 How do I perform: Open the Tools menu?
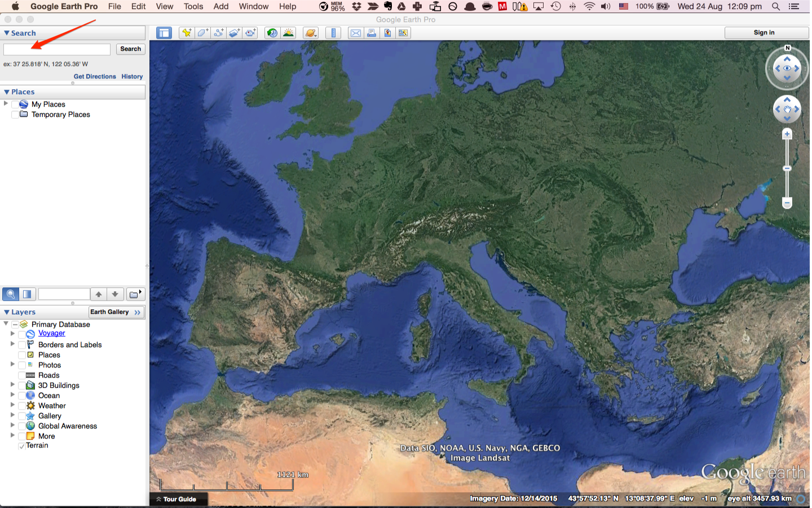pyautogui.click(x=193, y=6)
